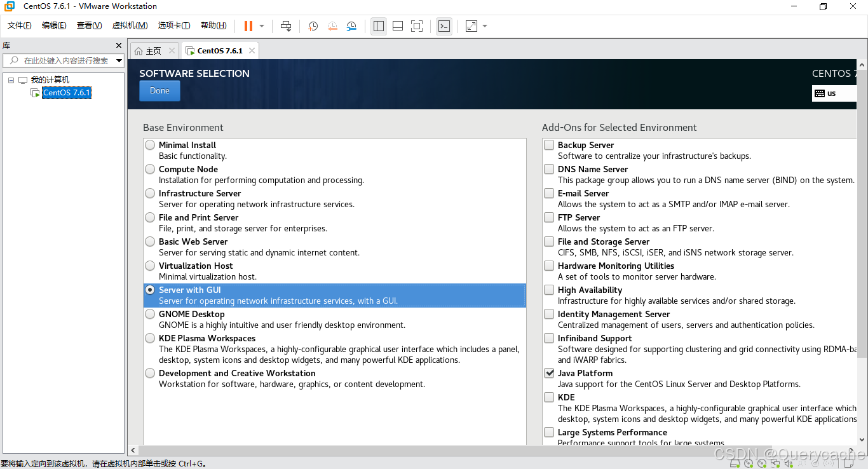Click the Done button
868x469 pixels.
pyautogui.click(x=159, y=91)
